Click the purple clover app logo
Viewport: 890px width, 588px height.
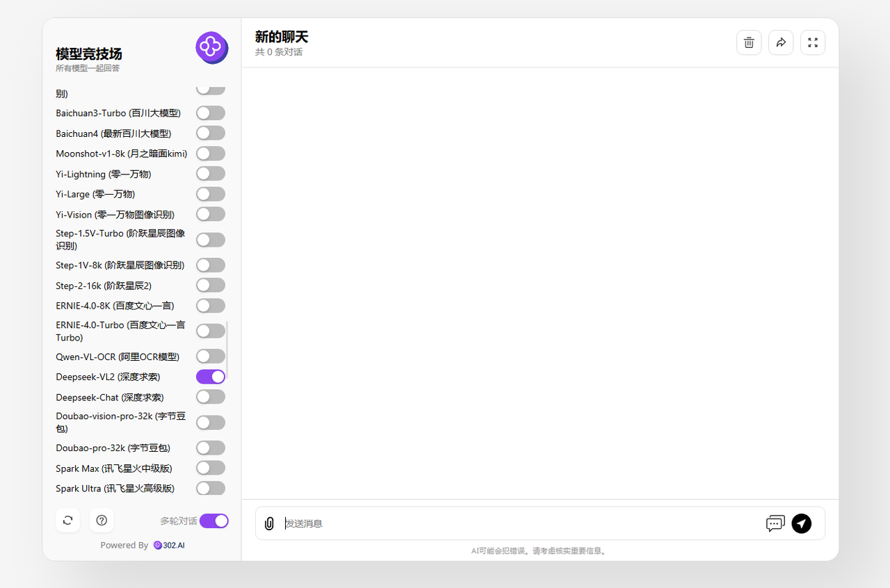[211, 48]
